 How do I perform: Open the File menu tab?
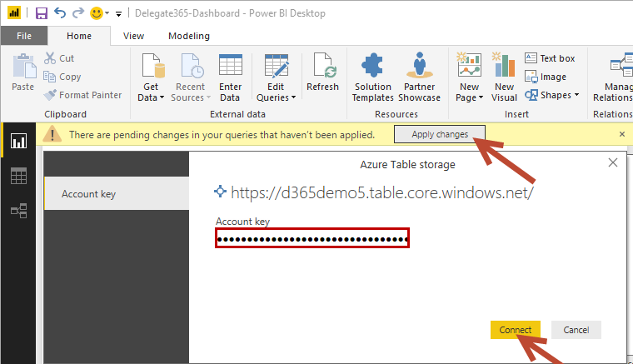[24, 36]
